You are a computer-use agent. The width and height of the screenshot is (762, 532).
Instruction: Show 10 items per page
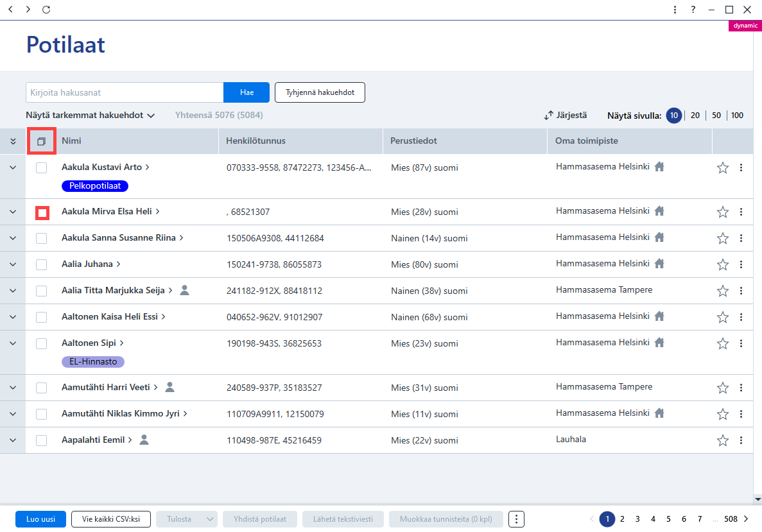pos(673,115)
